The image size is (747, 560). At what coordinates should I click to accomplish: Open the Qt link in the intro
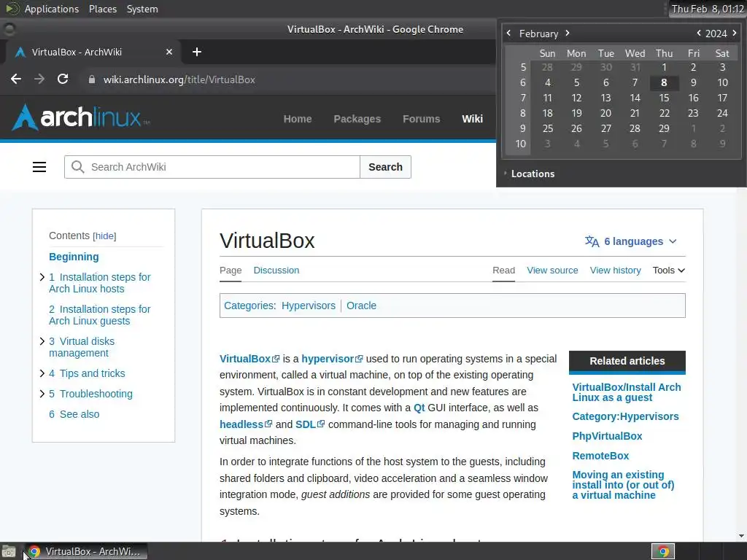[419, 408]
